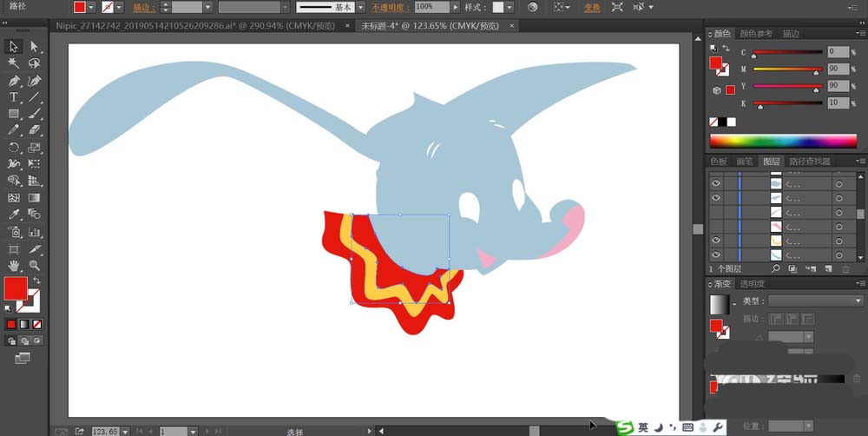Select the Symbol Sprayer tool
The height and width of the screenshot is (436, 868).
point(14,232)
